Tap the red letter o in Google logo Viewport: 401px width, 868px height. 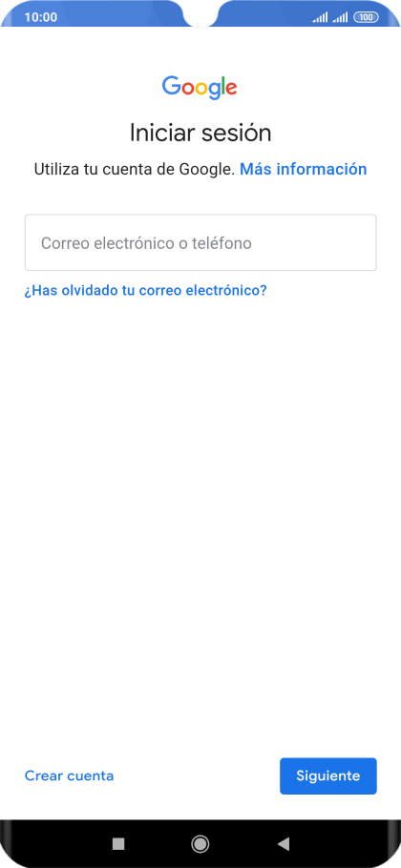pyautogui.click(x=188, y=89)
